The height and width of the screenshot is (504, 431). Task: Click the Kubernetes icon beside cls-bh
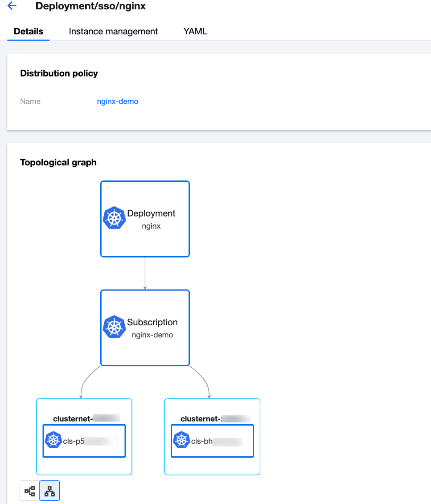pos(181,440)
